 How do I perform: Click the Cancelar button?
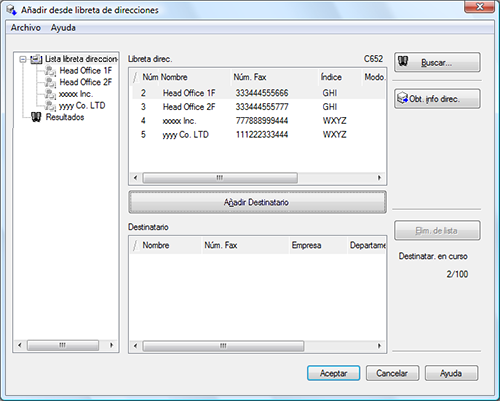pyautogui.click(x=392, y=373)
